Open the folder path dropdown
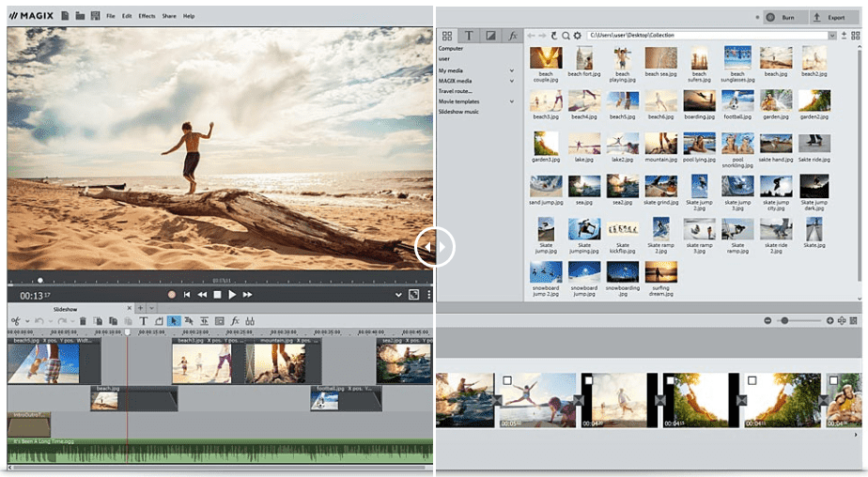The height and width of the screenshot is (477, 868). 832,36
